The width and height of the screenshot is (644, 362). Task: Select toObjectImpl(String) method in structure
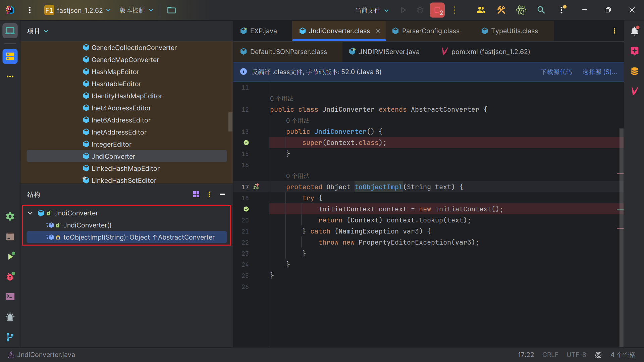pyautogui.click(x=127, y=237)
